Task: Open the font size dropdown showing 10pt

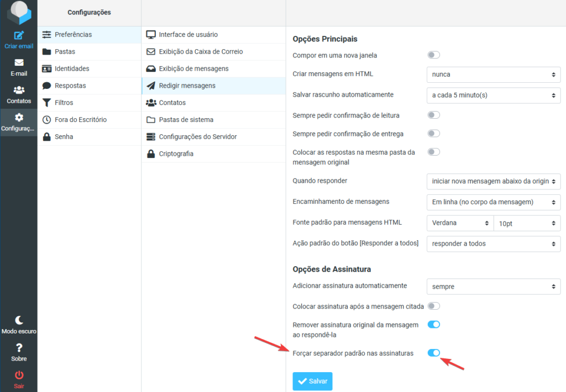Action: (x=527, y=223)
